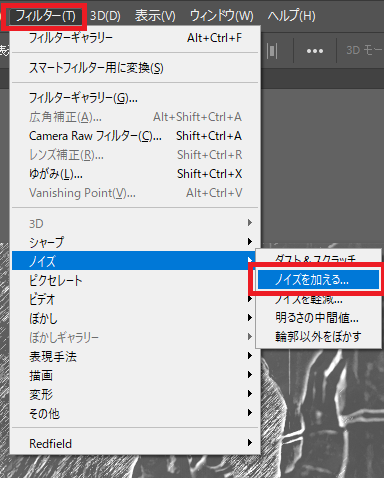The width and height of the screenshot is (384, 478).
Task: Select レンズ補正(R)... entry
Action: (x=135, y=155)
